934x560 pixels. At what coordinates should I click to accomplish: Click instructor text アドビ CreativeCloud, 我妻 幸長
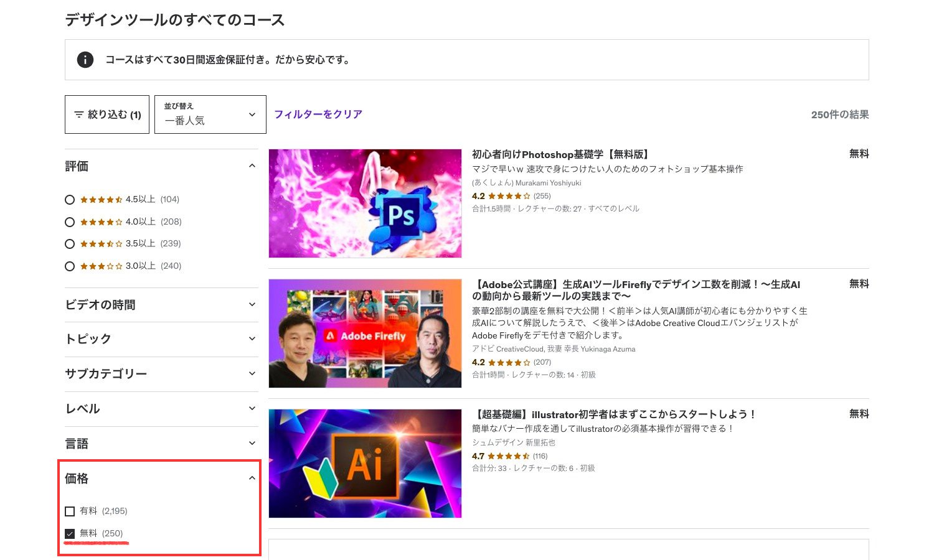coord(554,349)
